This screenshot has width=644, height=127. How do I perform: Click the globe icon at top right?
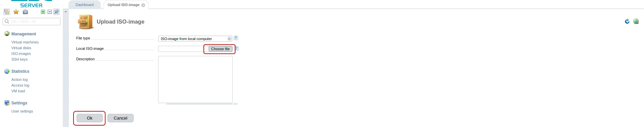[636, 21]
